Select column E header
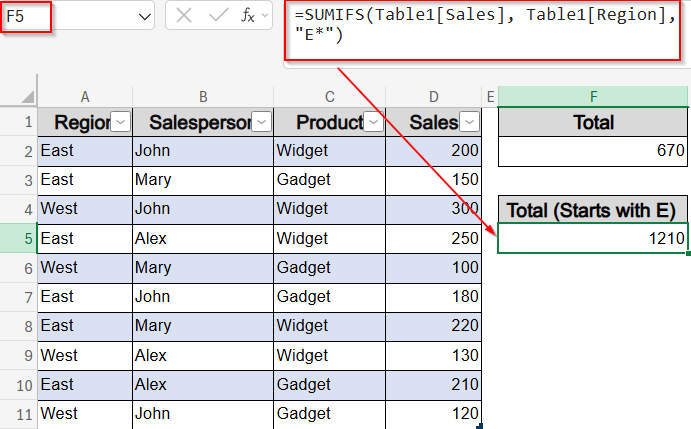This screenshot has height=429, width=691. click(490, 97)
